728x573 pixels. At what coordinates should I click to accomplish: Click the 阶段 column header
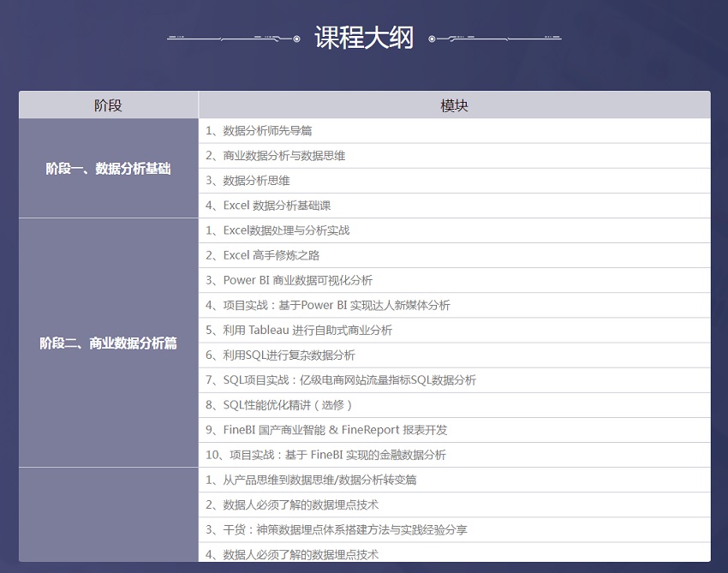pos(108,105)
